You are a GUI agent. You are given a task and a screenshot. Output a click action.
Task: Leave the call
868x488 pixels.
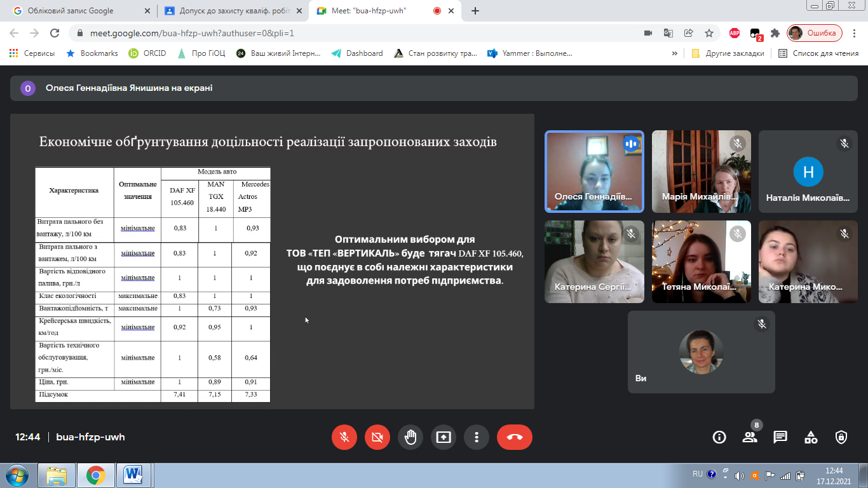515,437
